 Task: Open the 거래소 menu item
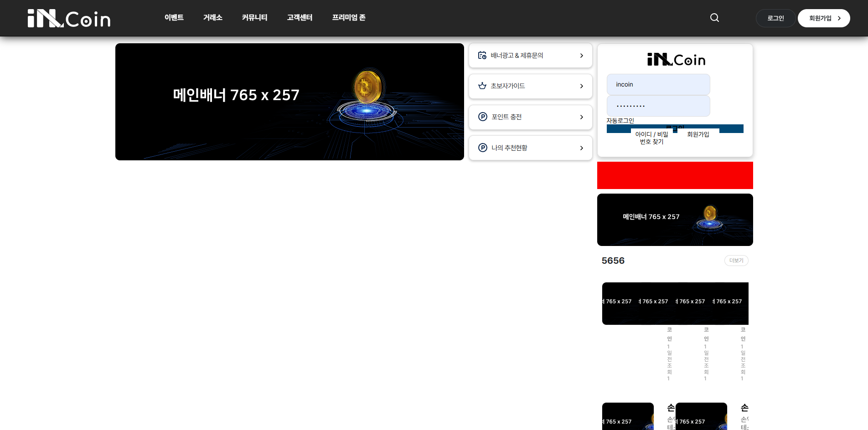point(213,18)
